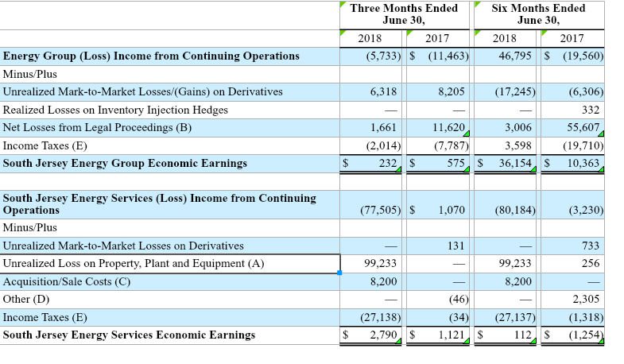The image size is (624, 364).
Task: Click 'Realized Losses on Inventory Injection Hedges' label
Action: click(x=115, y=110)
